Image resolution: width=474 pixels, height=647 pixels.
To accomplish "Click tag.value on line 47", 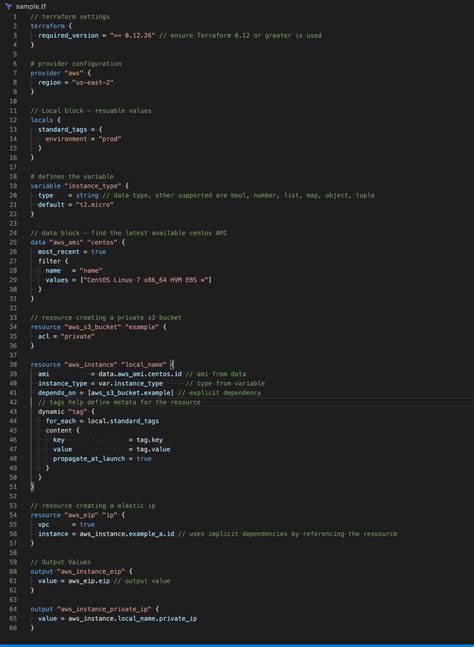I will click(x=153, y=449).
